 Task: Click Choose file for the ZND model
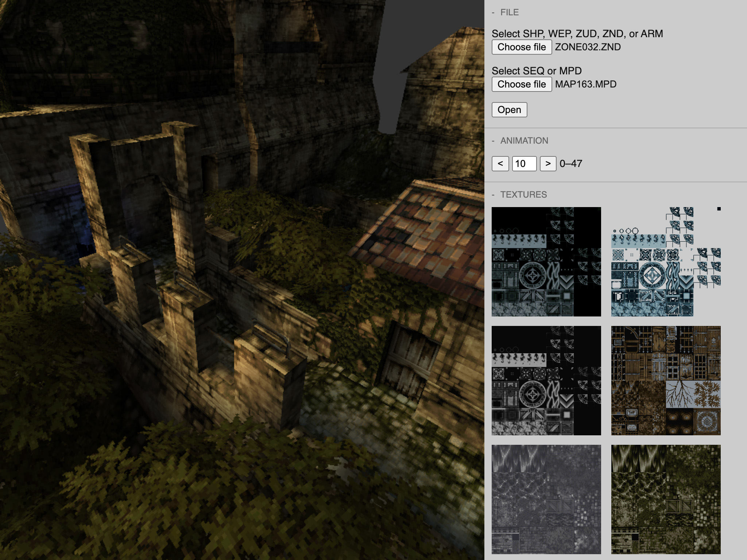(x=521, y=47)
